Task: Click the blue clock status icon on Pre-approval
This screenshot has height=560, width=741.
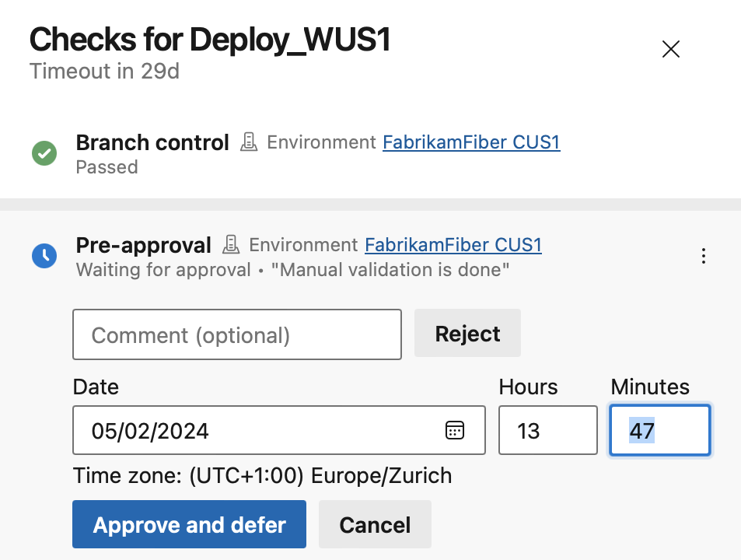Action: click(x=44, y=256)
